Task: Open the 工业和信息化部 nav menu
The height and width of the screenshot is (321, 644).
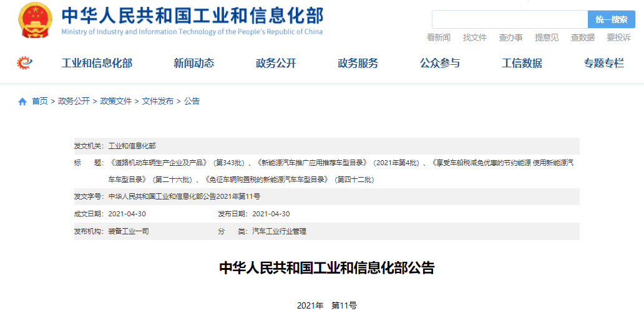Action: pos(97,63)
